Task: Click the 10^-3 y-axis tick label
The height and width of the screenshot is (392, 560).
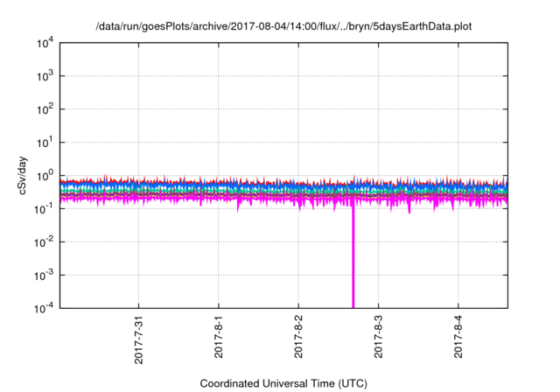Action: (x=45, y=276)
